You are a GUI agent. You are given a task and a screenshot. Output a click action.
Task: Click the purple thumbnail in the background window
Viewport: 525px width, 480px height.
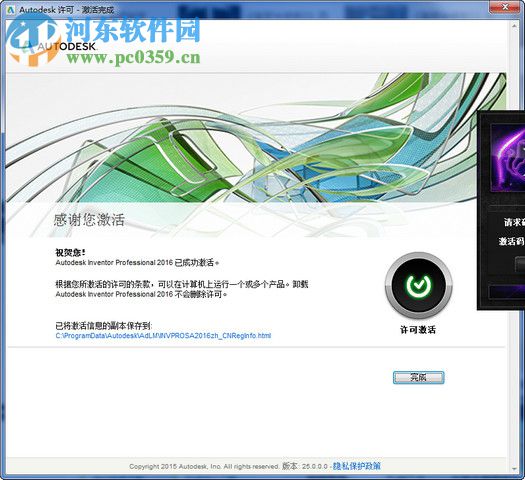(508, 158)
